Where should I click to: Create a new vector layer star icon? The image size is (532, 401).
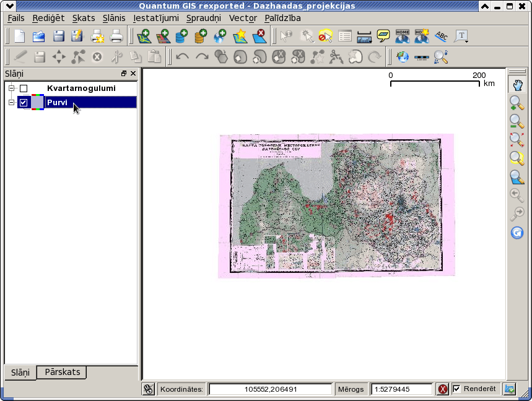click(240, 36)
